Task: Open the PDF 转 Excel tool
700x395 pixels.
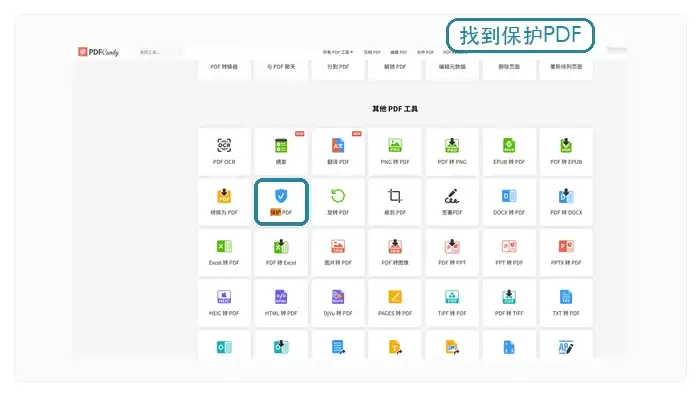Action: click(x=281, y=253)
